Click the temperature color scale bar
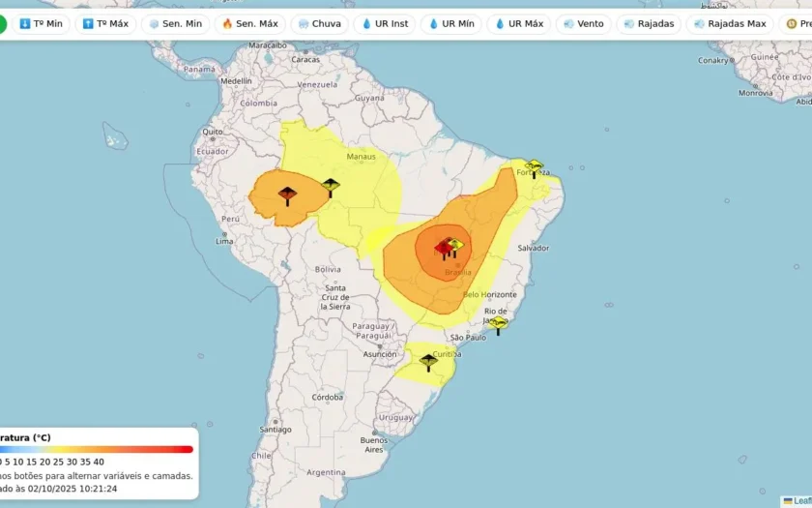This screenshot has width=812, height=508. point(97,449)
